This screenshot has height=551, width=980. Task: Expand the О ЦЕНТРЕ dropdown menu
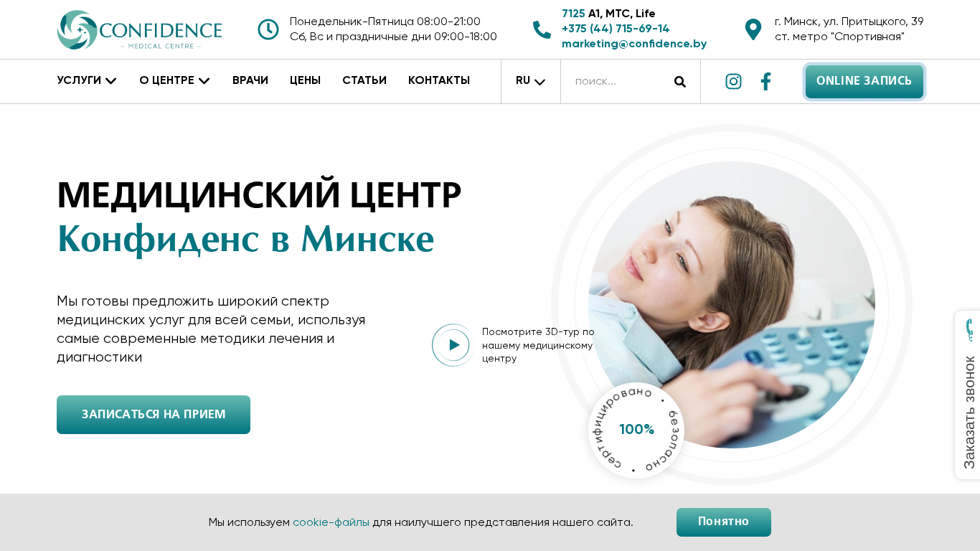(x=174, y=80)
